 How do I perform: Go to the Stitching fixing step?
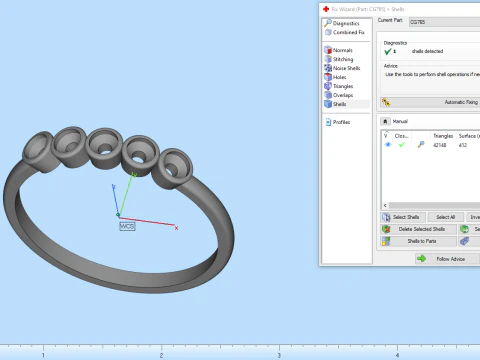[x=339, y=59]
